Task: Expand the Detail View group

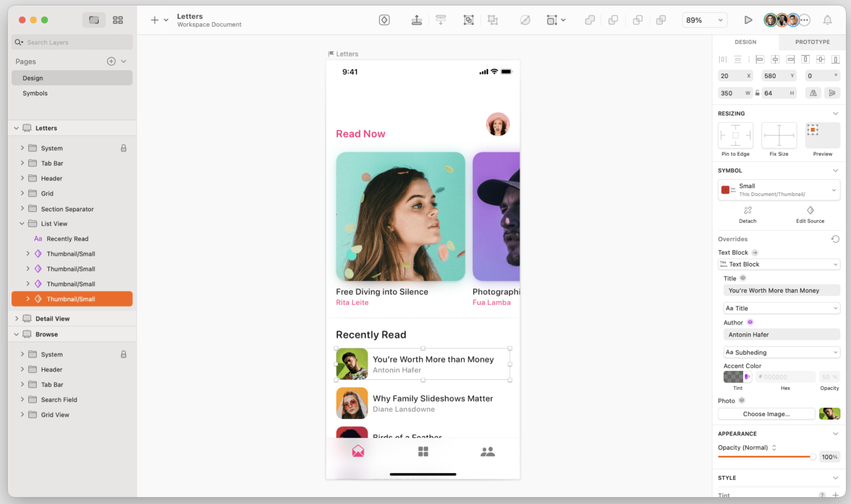Action: (x=17, y=318)
